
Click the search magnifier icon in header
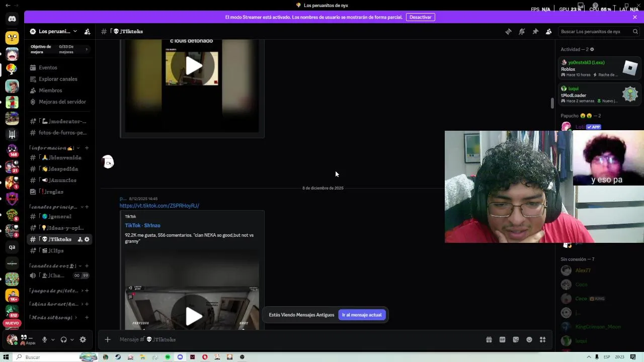(635, 31)
